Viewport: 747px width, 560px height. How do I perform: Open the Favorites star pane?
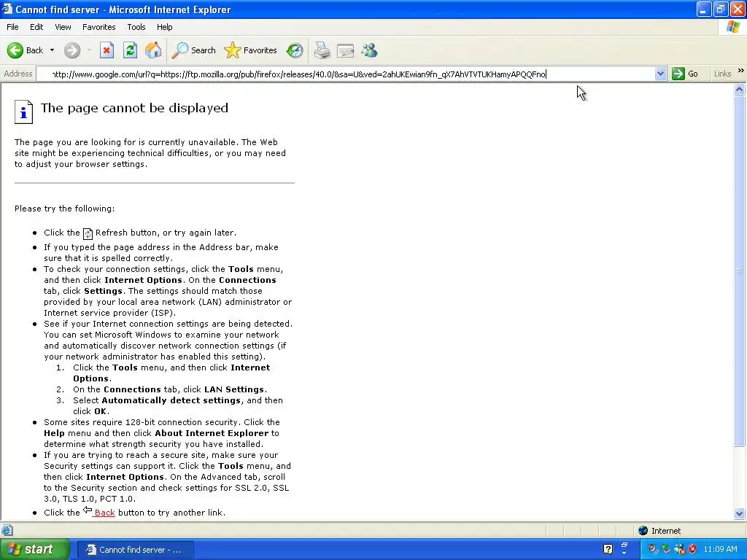coord(251,50)
